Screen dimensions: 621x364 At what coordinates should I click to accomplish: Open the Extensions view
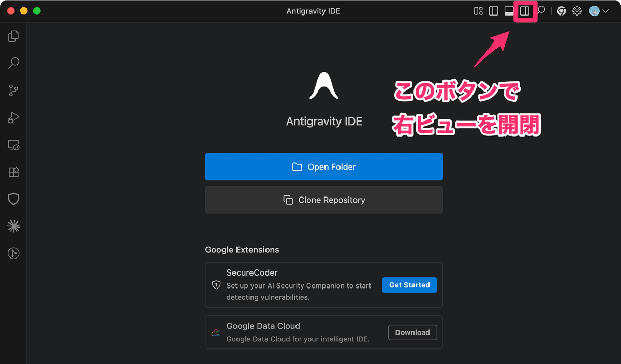coord(13,172)
